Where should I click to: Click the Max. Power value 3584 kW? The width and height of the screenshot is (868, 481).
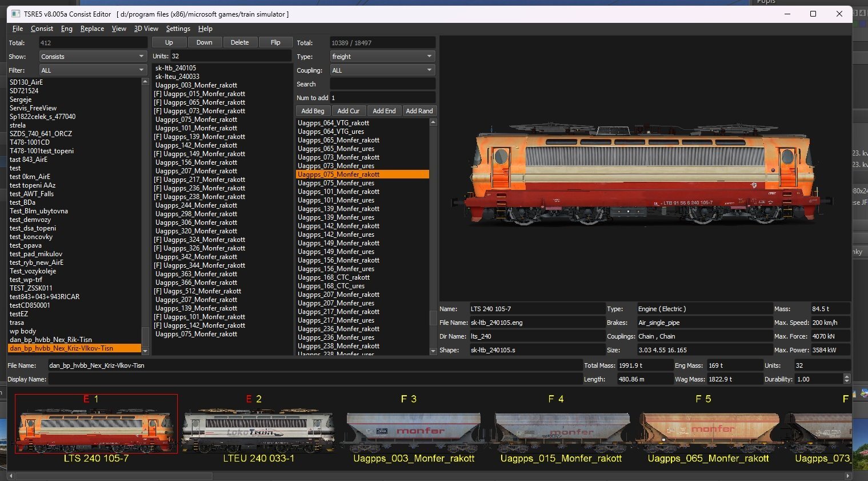[830, 350]
